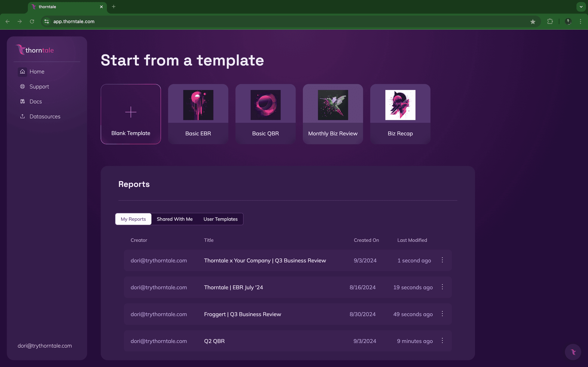Open the Thorntale x Your Company Q3 report
Viewport: 588px width, 367px height.
tap(265, 260)
